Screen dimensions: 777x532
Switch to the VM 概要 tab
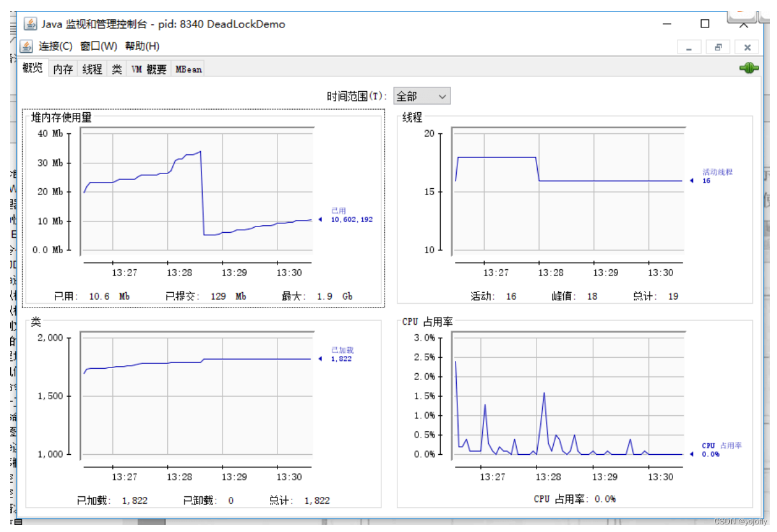tap(149, 70)
